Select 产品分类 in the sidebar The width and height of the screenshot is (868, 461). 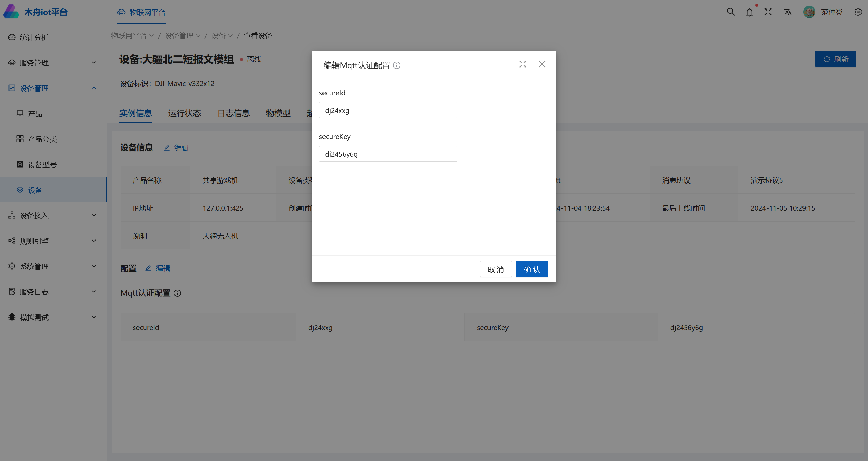click(42, 139)
